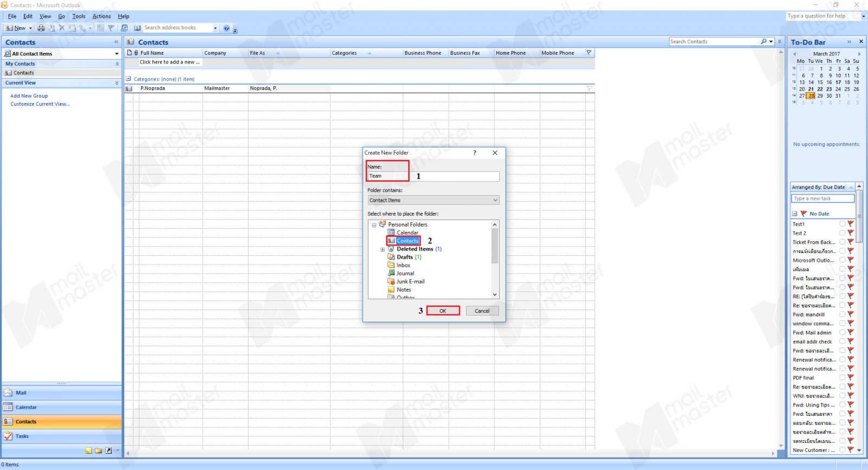Click the blue Help question-mark icon
Image resolution: width=868 pixels, height=470 pixels.
pos(227,28)
